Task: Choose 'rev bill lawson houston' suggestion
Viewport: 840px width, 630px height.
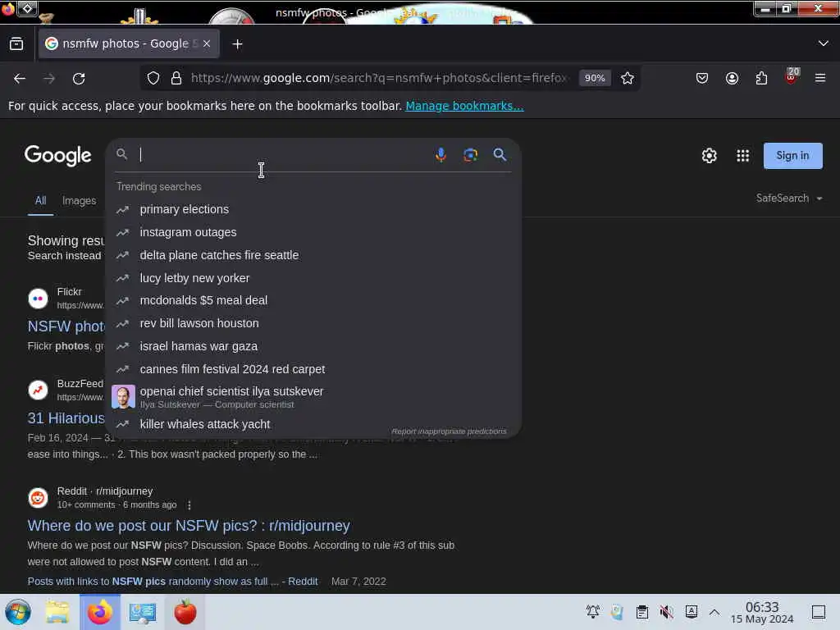Action: click(313, 323)
